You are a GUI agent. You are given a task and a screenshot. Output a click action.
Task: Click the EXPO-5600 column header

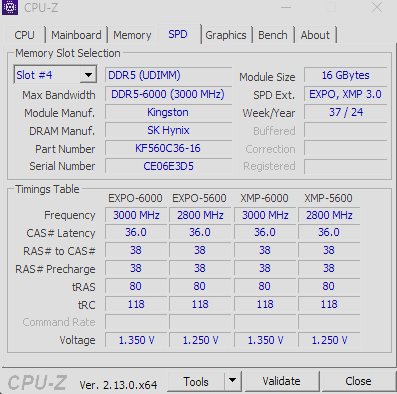(199, 198)
